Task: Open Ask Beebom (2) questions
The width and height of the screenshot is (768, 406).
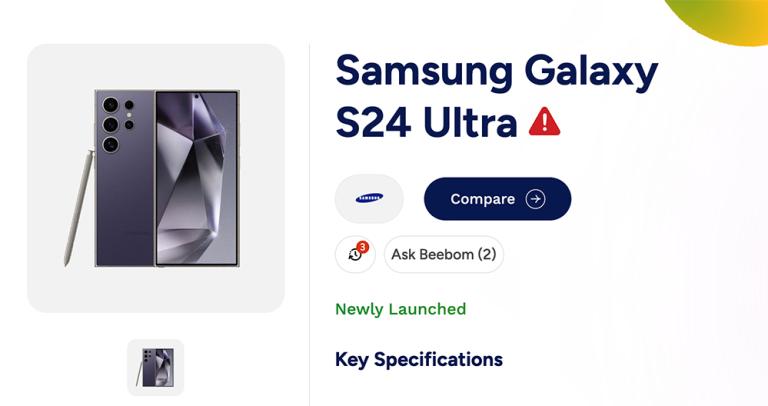Action: (x=444, y=255)
